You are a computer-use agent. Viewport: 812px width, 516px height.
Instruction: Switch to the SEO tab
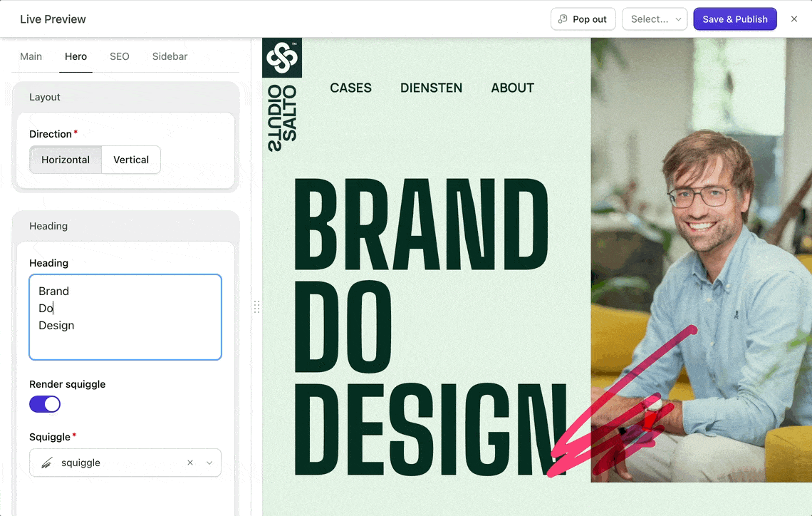pos(120,56)
